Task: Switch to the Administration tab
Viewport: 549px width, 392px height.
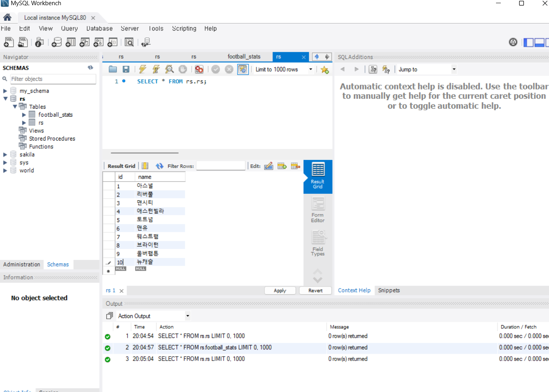Action: [x=22, y=264]
